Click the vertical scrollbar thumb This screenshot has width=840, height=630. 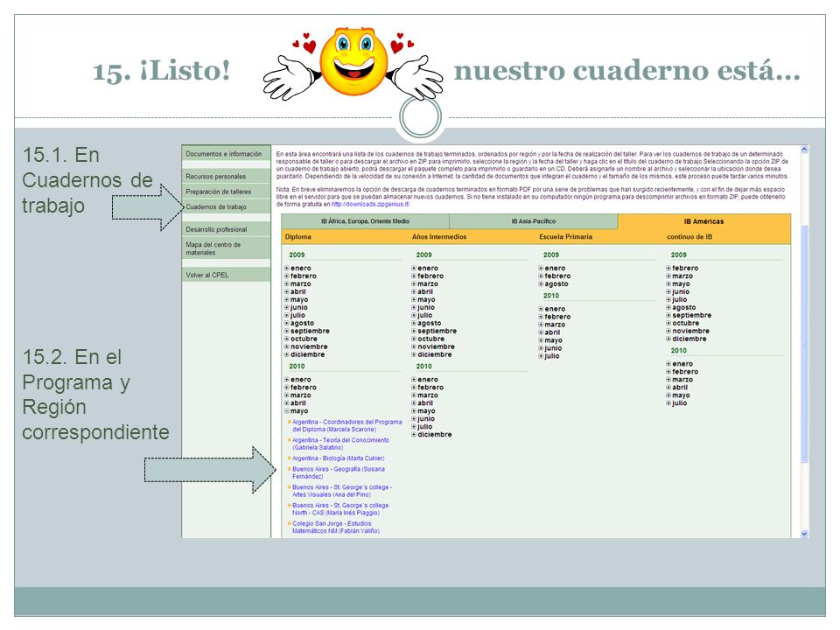(x=804, y=344)
